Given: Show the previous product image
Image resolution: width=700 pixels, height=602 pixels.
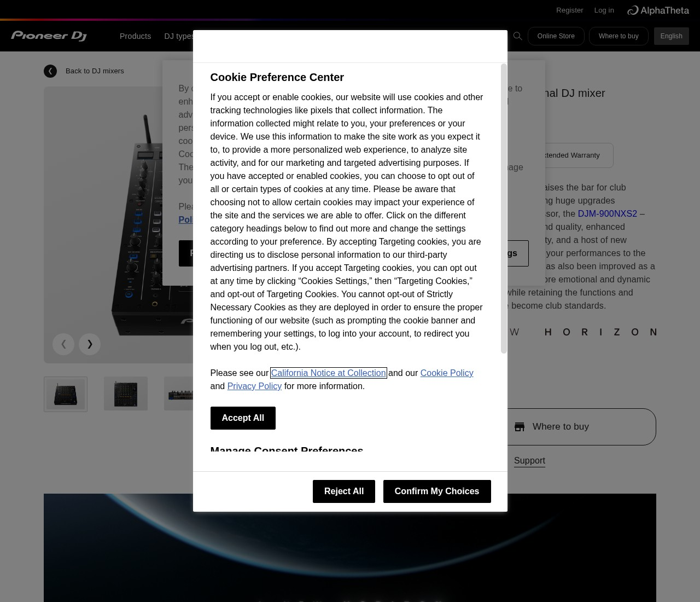Looking at the screenshot, I should (63, 344).
